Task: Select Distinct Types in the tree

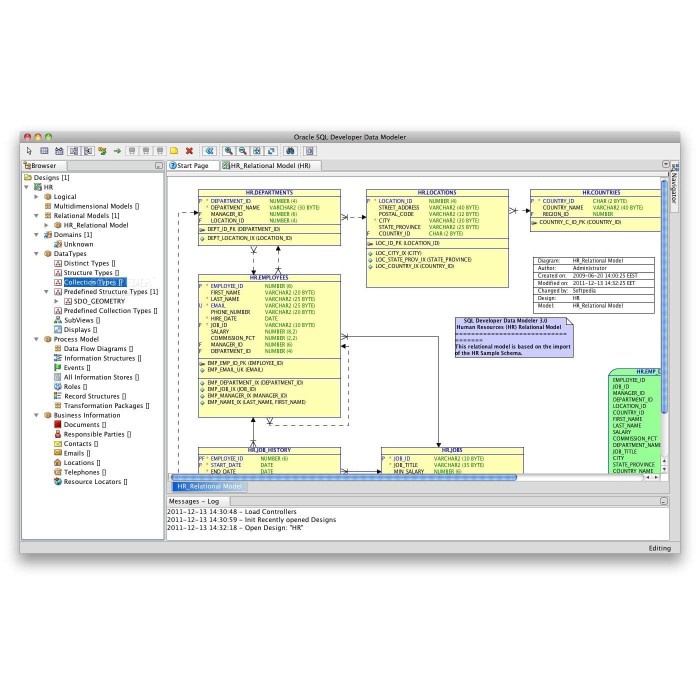Action: (85, 263)
